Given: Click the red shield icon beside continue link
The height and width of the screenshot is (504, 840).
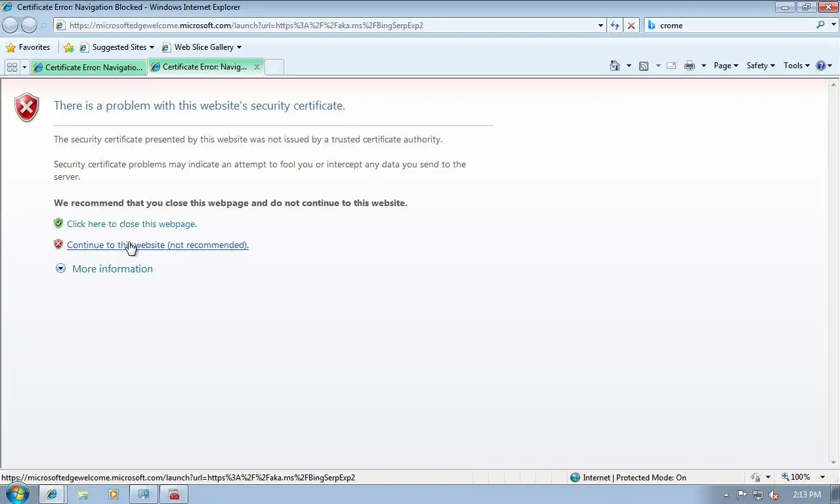Looking at the screenshot, I should tap(58, 244).
